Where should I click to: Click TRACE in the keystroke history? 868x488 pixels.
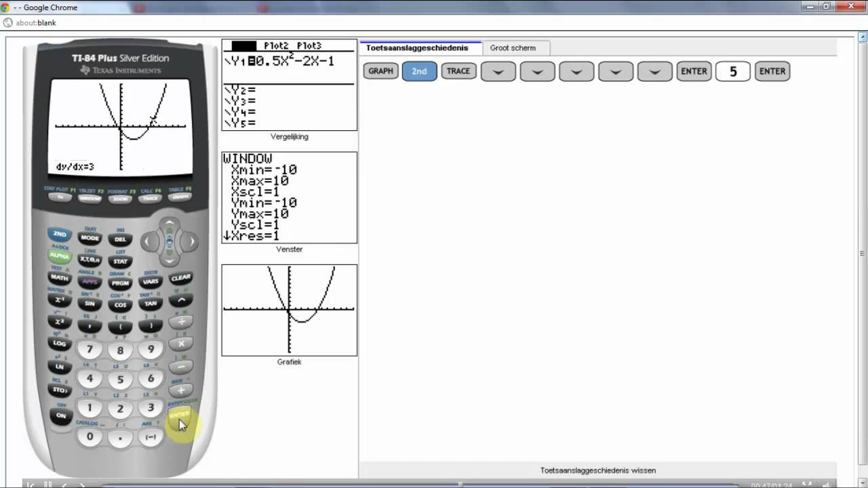[458, 71]
